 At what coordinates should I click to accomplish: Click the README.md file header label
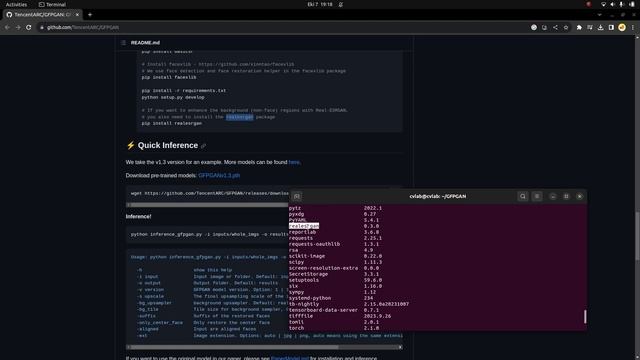click(x=145, y=42)
